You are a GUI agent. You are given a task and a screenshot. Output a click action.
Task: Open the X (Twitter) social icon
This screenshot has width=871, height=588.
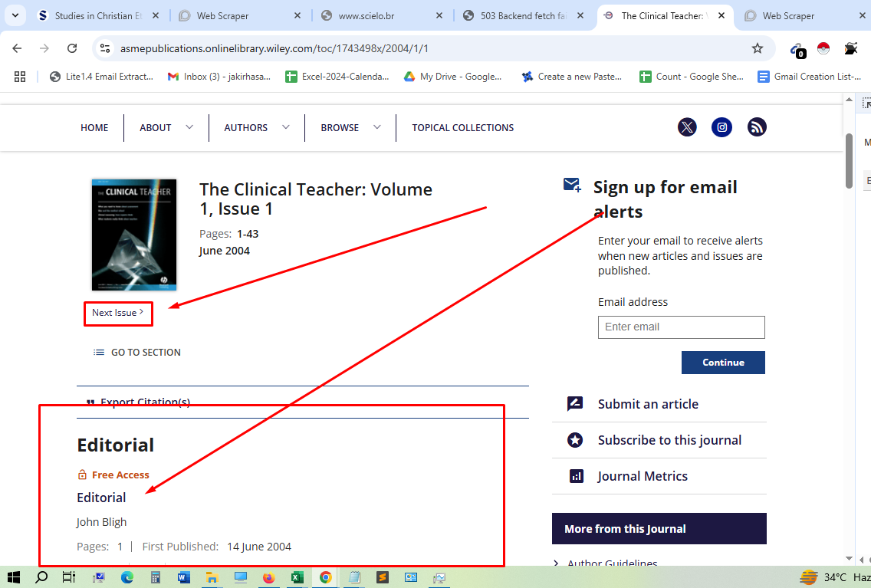(687, 127)
